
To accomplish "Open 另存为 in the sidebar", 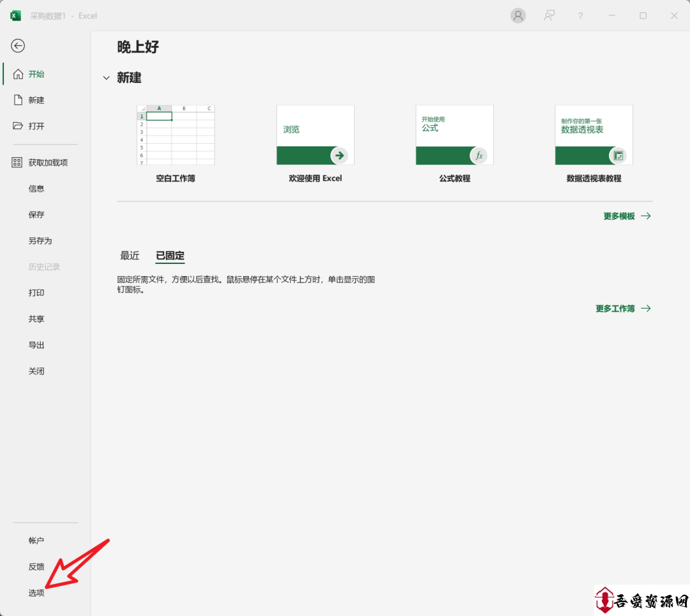I will pos(40,241).
